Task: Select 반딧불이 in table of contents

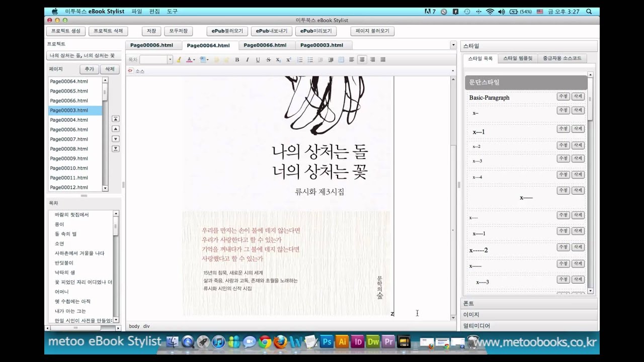Action: coord(80,263)
